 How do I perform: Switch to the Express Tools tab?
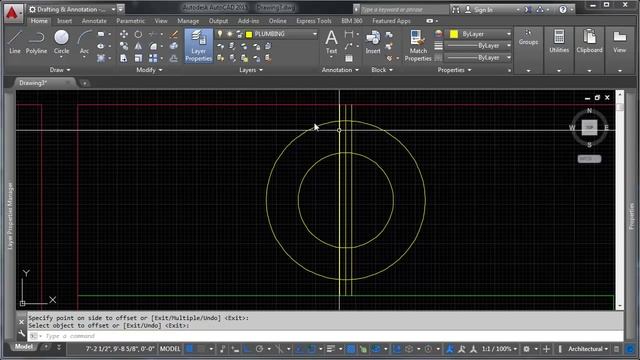point(313,21)
